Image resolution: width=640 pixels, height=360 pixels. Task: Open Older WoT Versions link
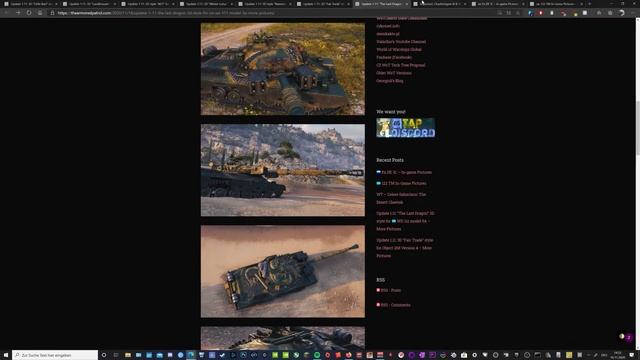[x=394, y=73]
